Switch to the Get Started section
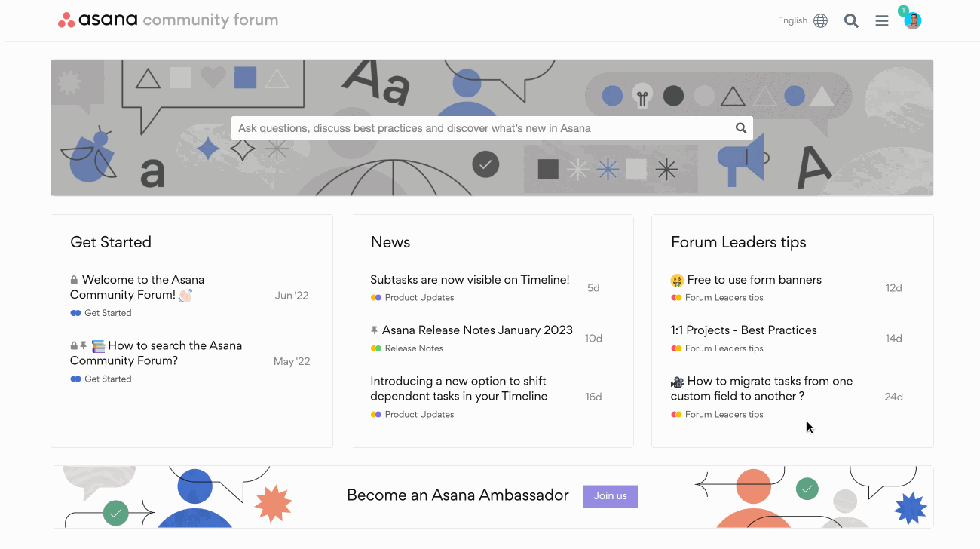 click(x=111, y=242)
